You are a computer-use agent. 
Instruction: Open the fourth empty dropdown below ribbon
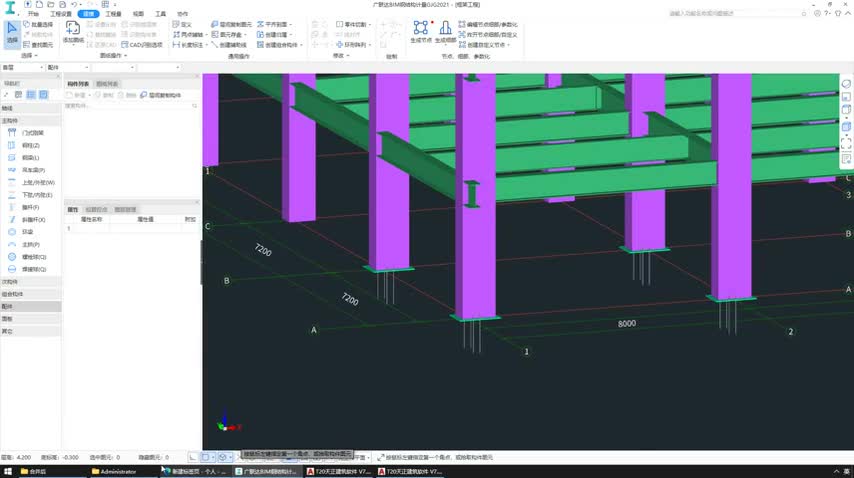(159, 68)
